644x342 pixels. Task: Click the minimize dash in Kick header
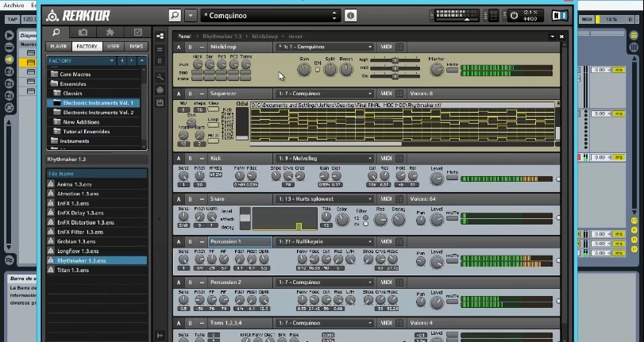coord(202,158)
